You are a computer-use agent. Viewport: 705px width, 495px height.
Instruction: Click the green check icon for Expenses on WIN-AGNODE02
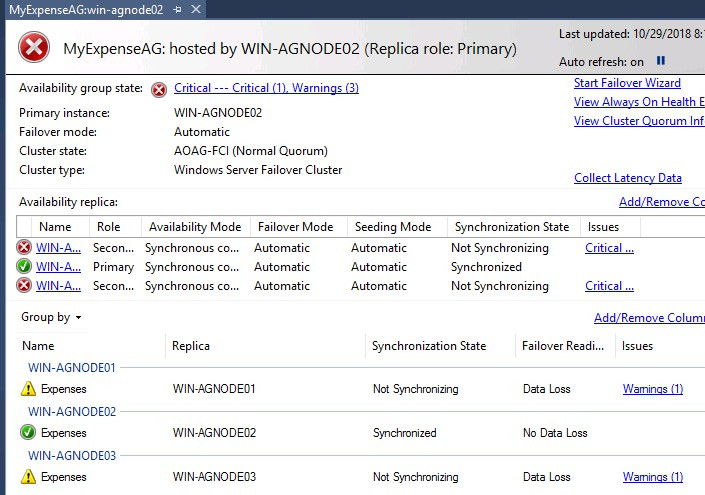tap(28, 433)
